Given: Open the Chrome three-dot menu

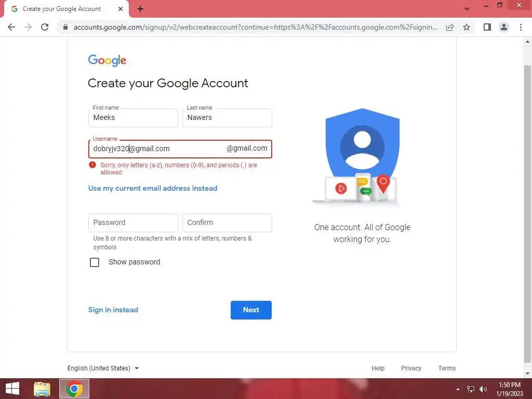Looking at the screenshot, I should tap(521, 27).
